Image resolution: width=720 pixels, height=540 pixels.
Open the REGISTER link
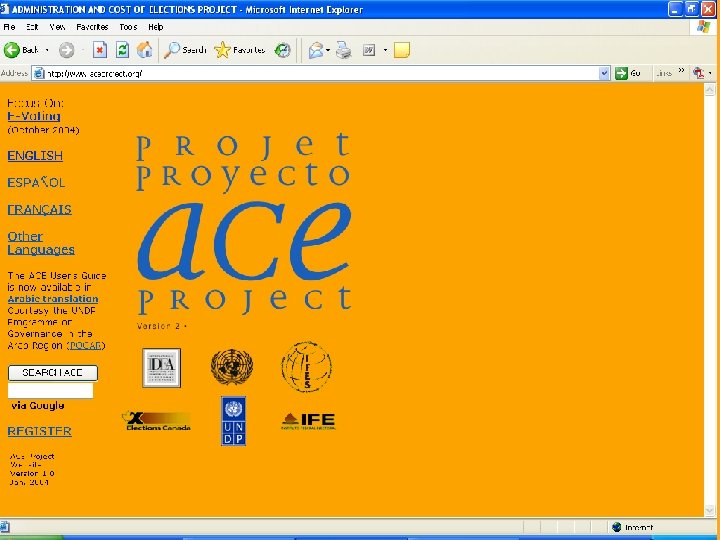39,431
